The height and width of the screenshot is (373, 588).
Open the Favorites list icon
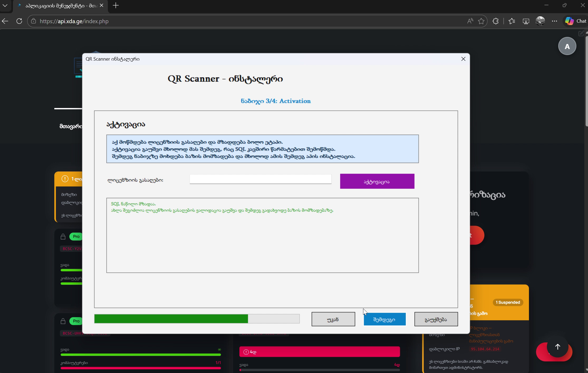tap(512, 21)
